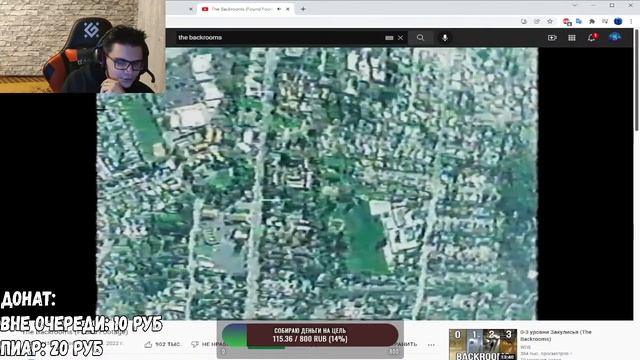Screen dimensions: 640x360
Task: Click the media control icon in the toolbar
Action: pyautogui.click(x=604, y=21)
